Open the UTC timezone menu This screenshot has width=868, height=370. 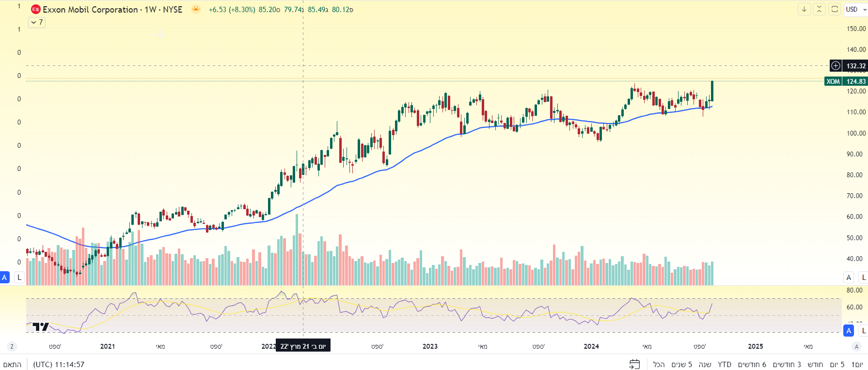coord(59,364)
